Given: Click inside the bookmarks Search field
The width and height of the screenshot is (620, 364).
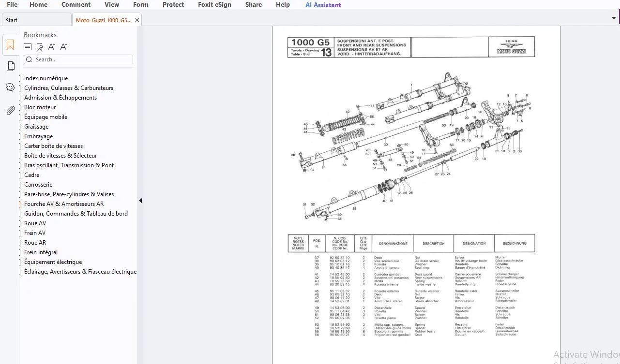Looking at the screenshot, I should [78, 59].
